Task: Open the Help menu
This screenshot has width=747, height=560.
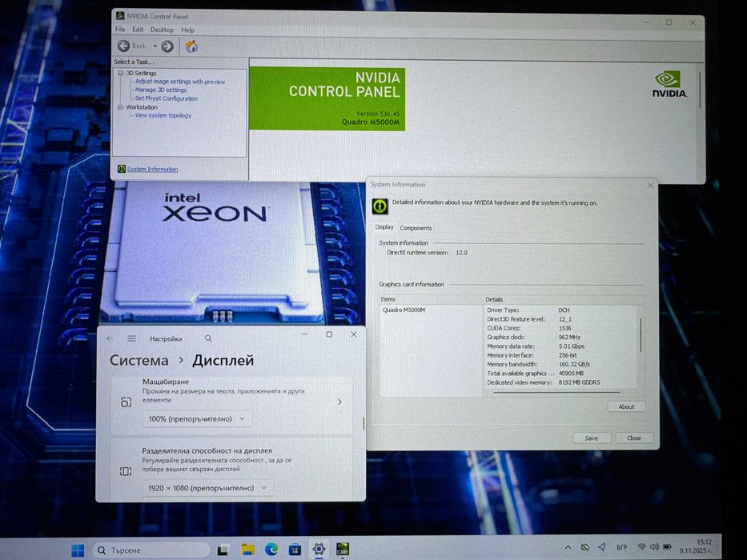Action: pyautogui.click(x=187, y=30)
